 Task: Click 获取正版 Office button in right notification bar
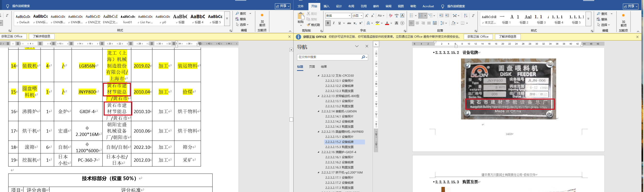pos(478,37)
